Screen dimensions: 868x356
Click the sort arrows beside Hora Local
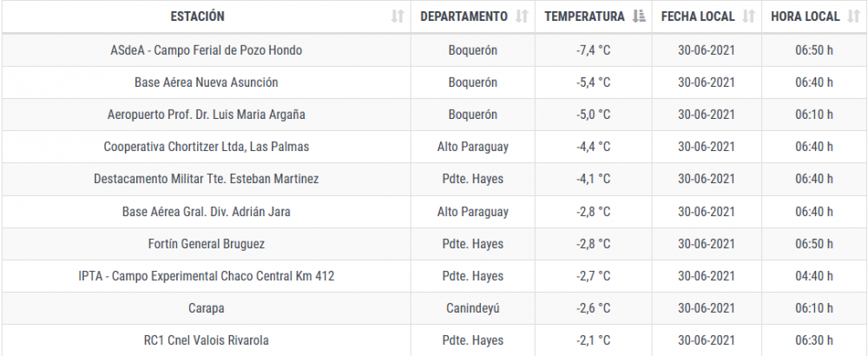853,16
